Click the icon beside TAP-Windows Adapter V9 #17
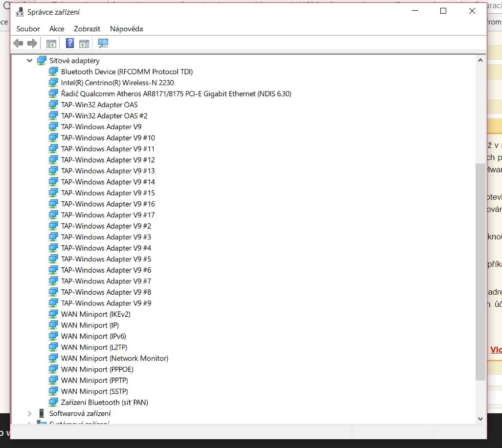The image size is (502, 448). (x=53, y=215)
